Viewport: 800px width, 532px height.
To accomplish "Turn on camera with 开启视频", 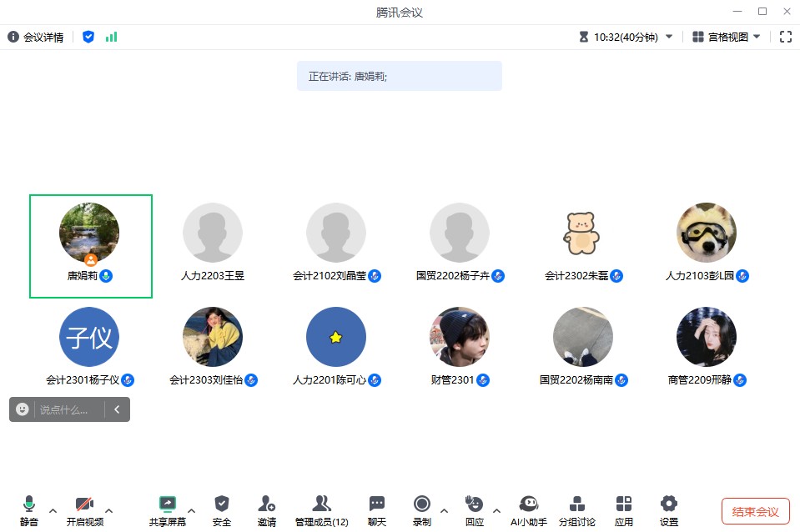I will tap(84, 504).
